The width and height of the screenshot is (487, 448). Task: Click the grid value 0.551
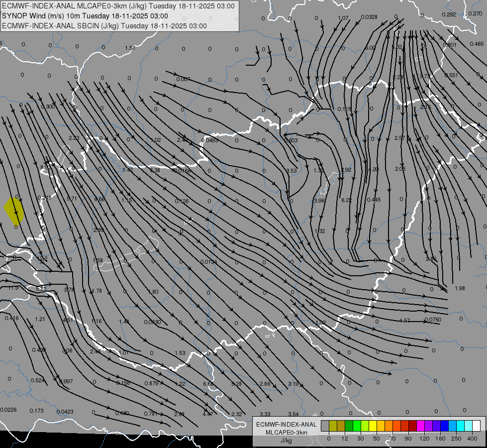451,75
